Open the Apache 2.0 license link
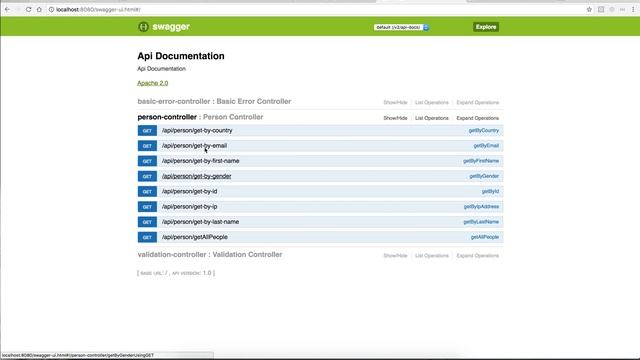The image size is (640, 360). 153,83
